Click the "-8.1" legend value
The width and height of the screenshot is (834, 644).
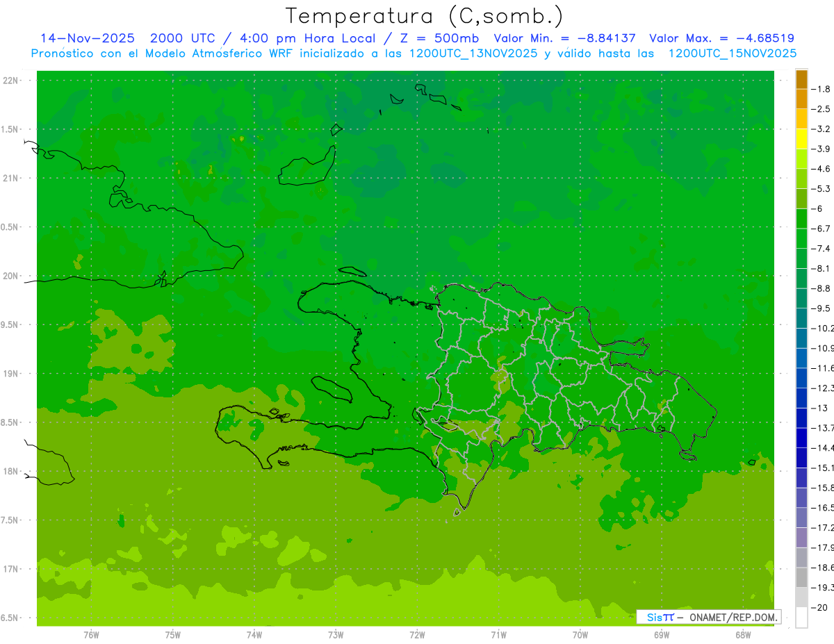[x=821, y=269]
